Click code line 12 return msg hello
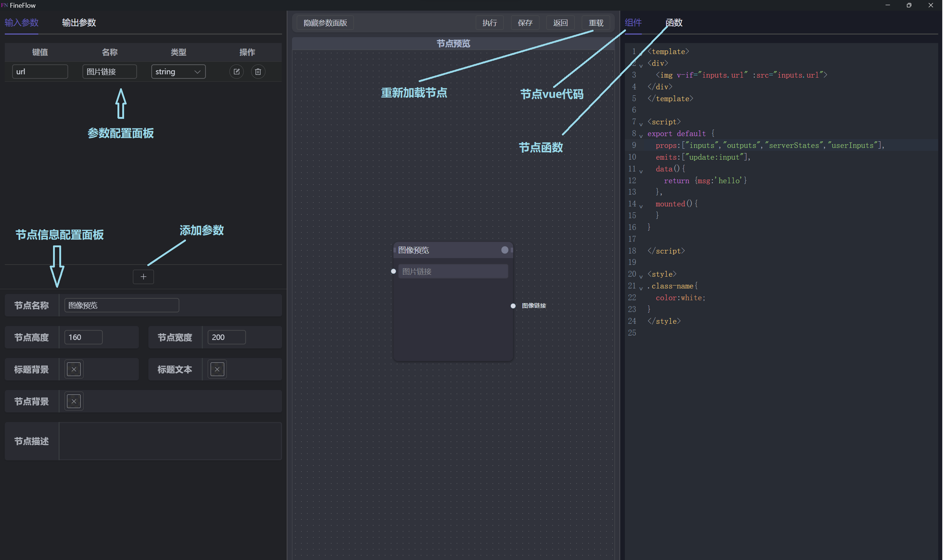The height and width of the screenshot is (560, 943). (706, 181)
